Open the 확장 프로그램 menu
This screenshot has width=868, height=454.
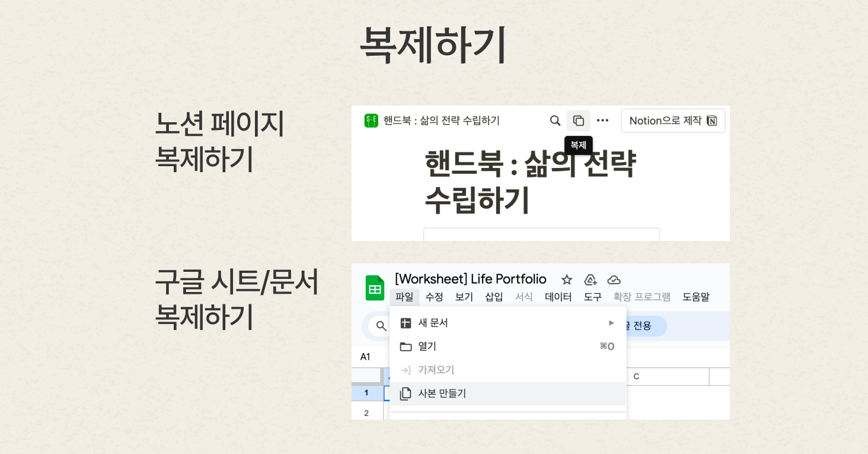pyautogui.click(x=642, y=297)
